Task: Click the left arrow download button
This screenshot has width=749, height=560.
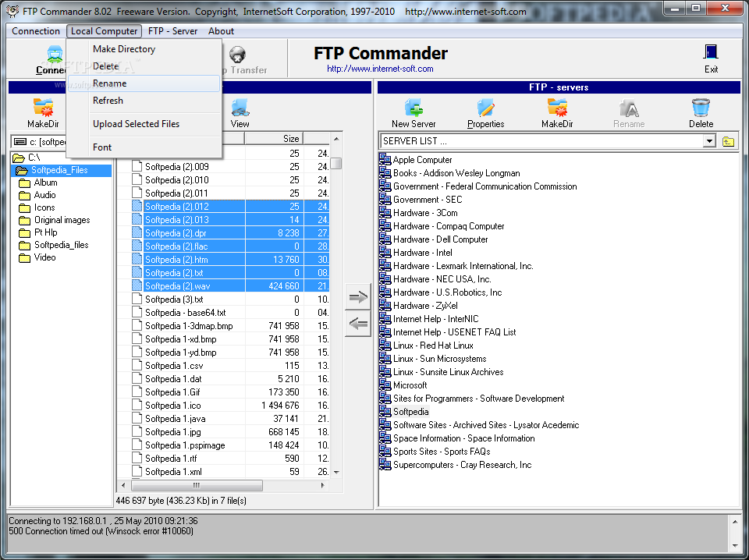Action: 358,324
